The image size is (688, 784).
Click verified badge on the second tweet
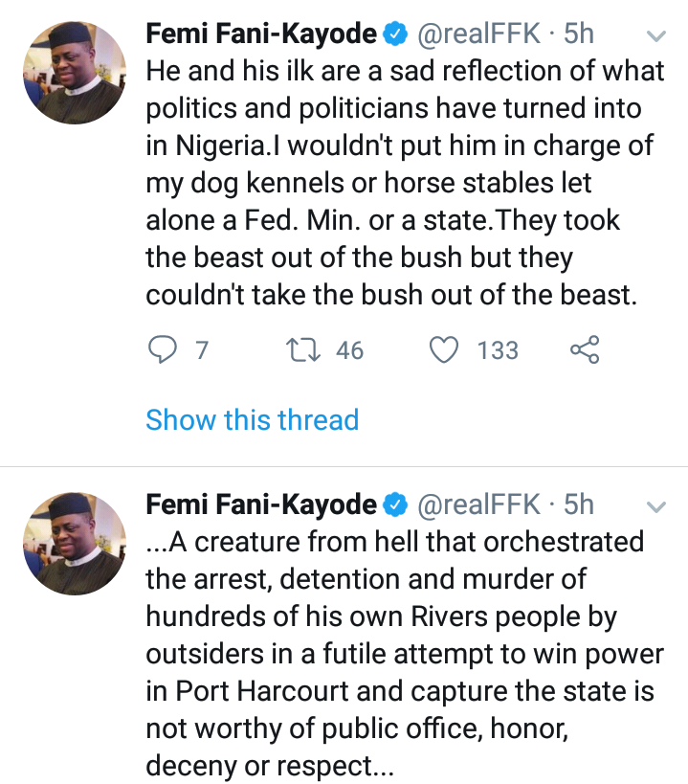[394, 504]
